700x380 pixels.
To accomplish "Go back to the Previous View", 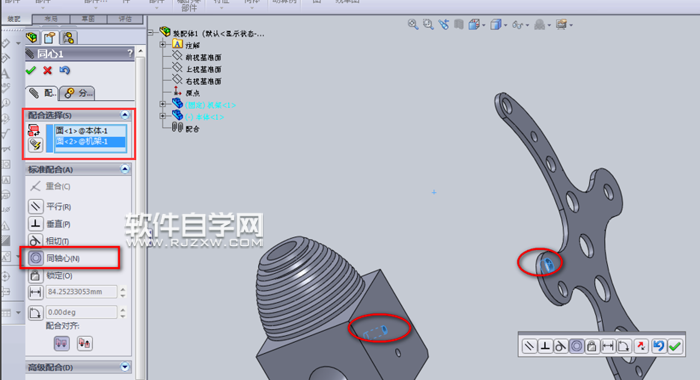I will pyautogui.click(x=443, y=25).
